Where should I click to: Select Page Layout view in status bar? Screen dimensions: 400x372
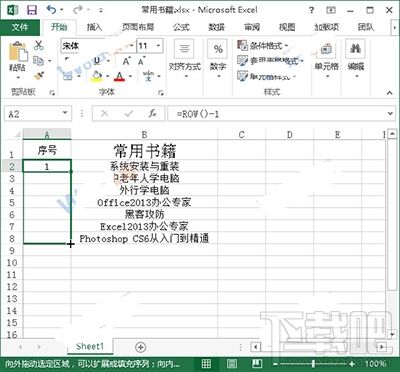pos(232,363)
